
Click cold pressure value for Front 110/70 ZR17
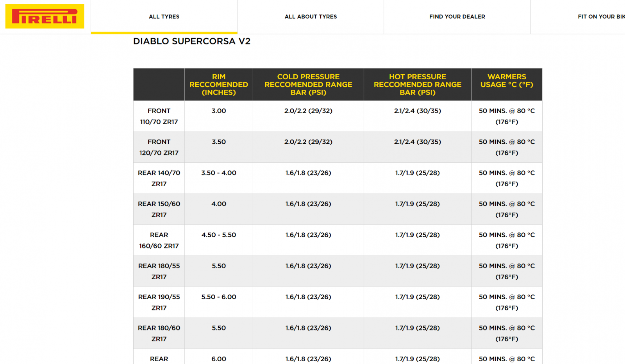[x=308, y=111]
